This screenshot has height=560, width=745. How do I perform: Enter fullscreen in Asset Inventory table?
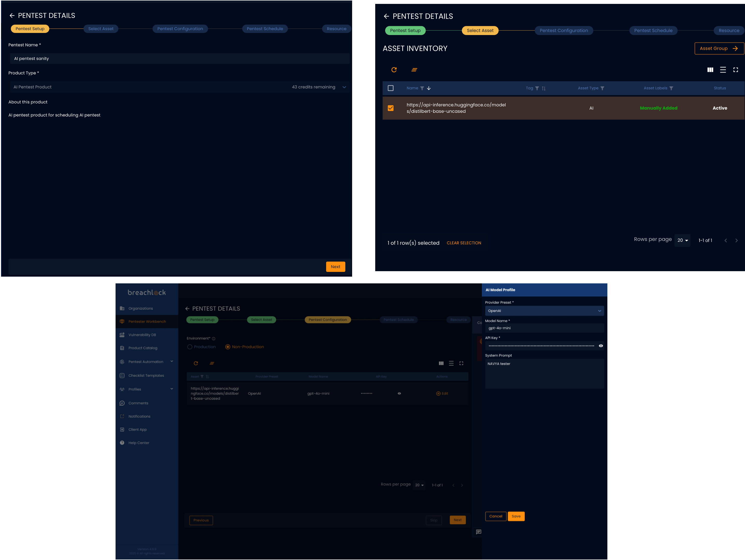(x=736, y=70)
